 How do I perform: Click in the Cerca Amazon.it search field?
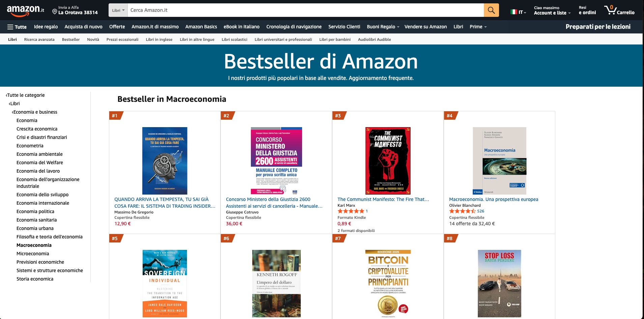(305, 10)
